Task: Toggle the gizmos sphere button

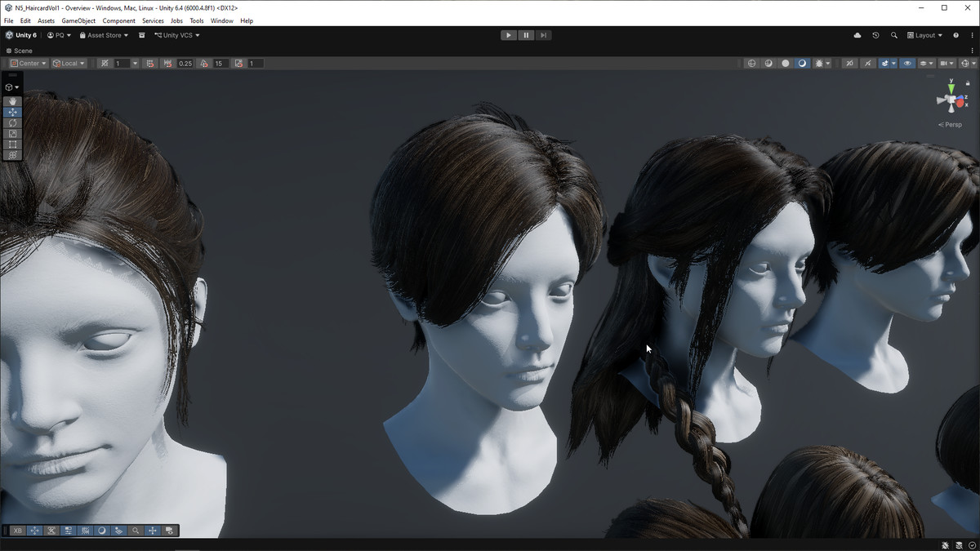Action: tap(965, 63)
